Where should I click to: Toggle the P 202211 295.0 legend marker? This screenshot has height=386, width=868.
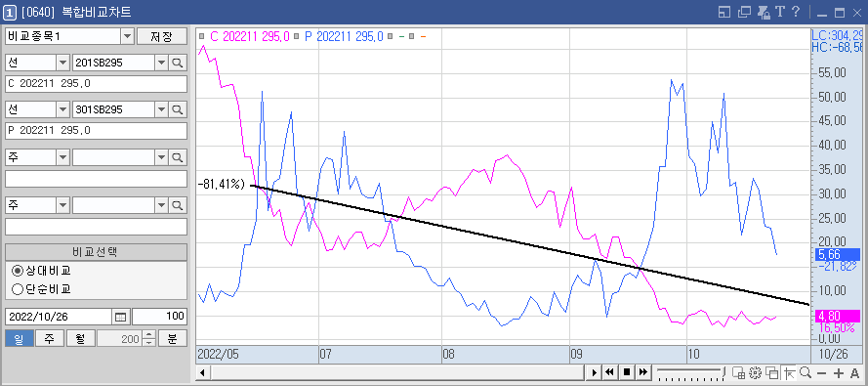click(297, 36)
